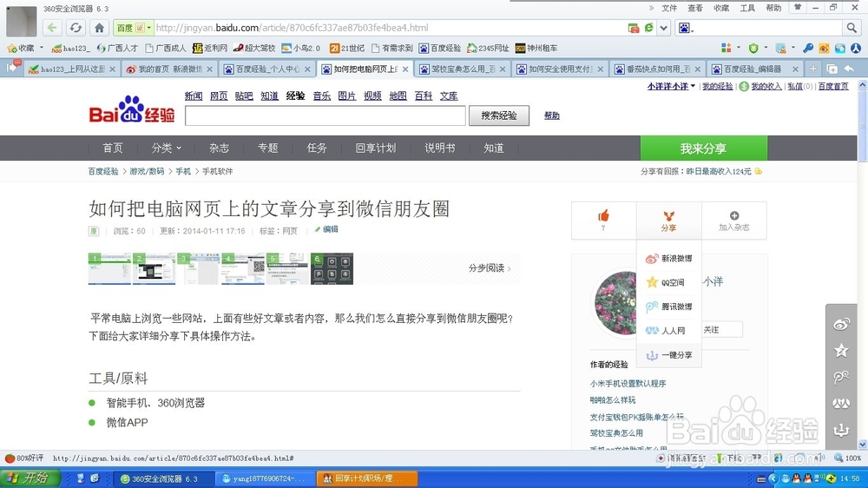Image resolution: width=868 pixels, height=488 pixels.
Task: Expand the 小洋洋小洋 user dropdown
Action: tap(671, 87)
